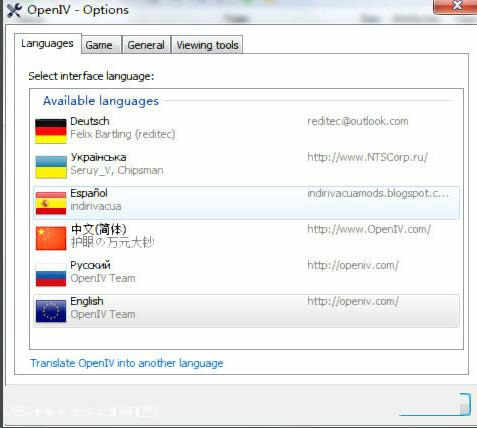477x428 pixels.
Task: Open the General tab
Action: [146, 45]
